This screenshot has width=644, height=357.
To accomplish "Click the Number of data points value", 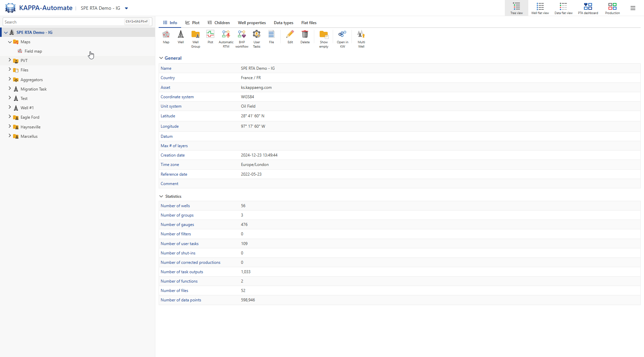I will [248, 300].
